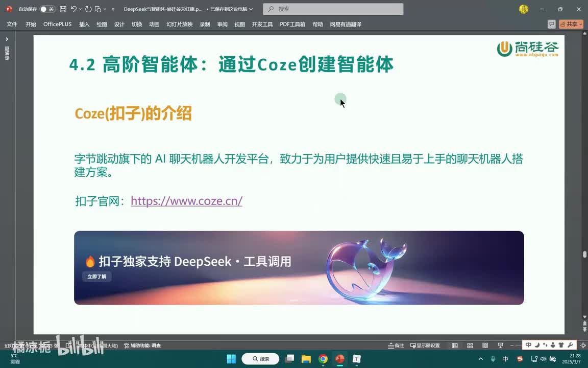This screenshot has height=368, width=588.
Task: Open the Undo history dropdown arrow
Action: point(80,9)
